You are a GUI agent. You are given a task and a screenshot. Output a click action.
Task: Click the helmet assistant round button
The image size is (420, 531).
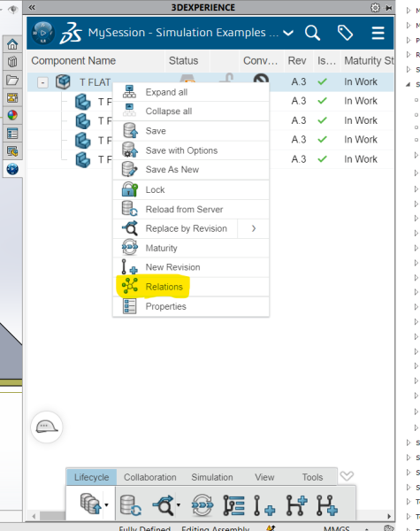click(47, 427)
